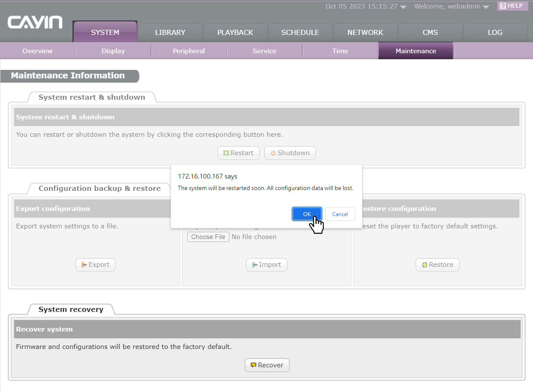
Task: Click the "172.16.100.167 says" dialog title
Action: [208, 176]
